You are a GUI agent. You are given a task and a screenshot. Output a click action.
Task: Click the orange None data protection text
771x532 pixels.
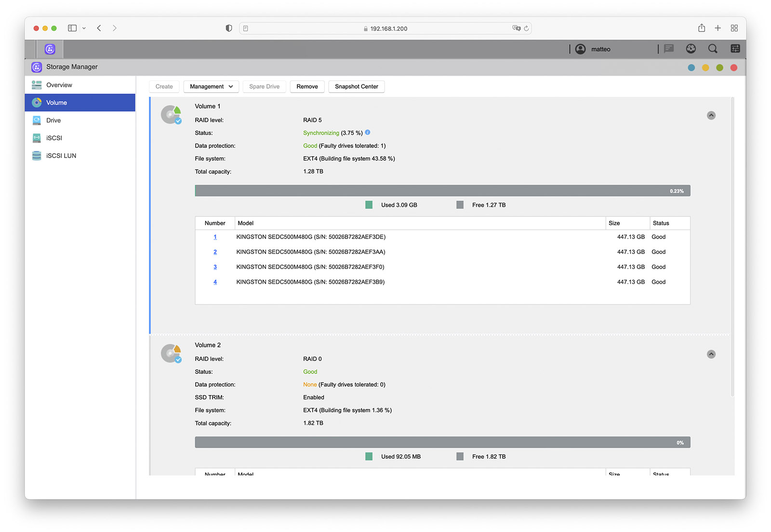click(310, 385)
